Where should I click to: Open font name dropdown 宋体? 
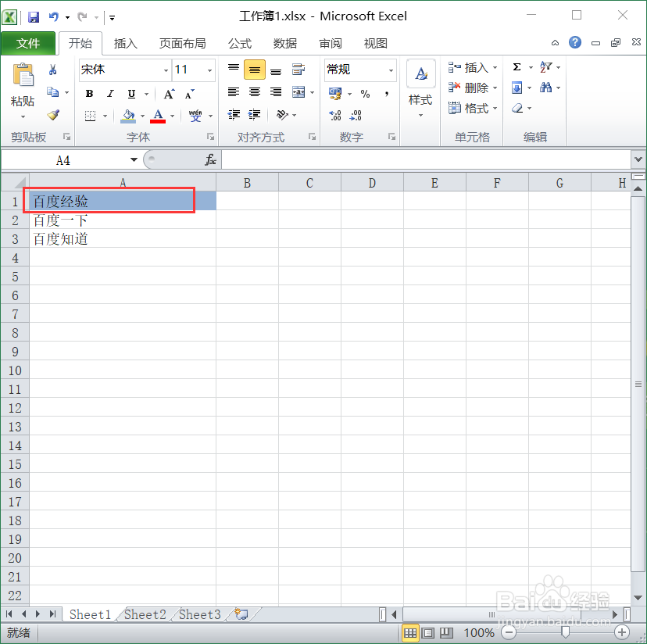166,70
